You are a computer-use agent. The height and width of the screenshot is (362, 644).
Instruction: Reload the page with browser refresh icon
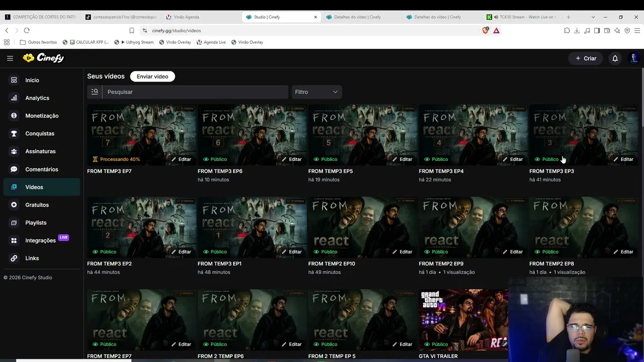click(27, 31)
